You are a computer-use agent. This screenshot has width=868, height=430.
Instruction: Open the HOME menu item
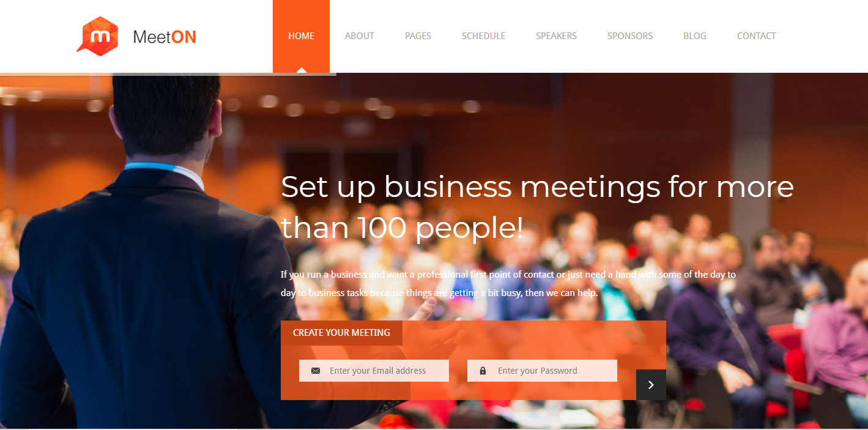tap(301, 36)
